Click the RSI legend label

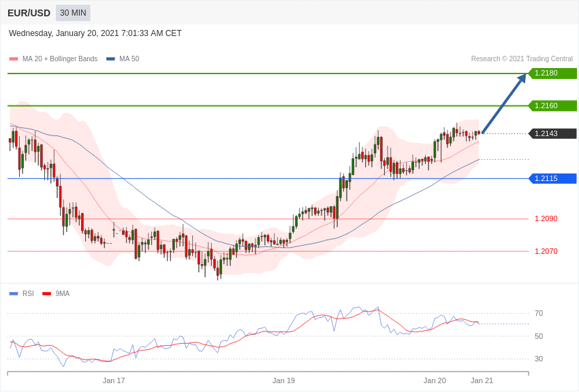tap(28, 293)
